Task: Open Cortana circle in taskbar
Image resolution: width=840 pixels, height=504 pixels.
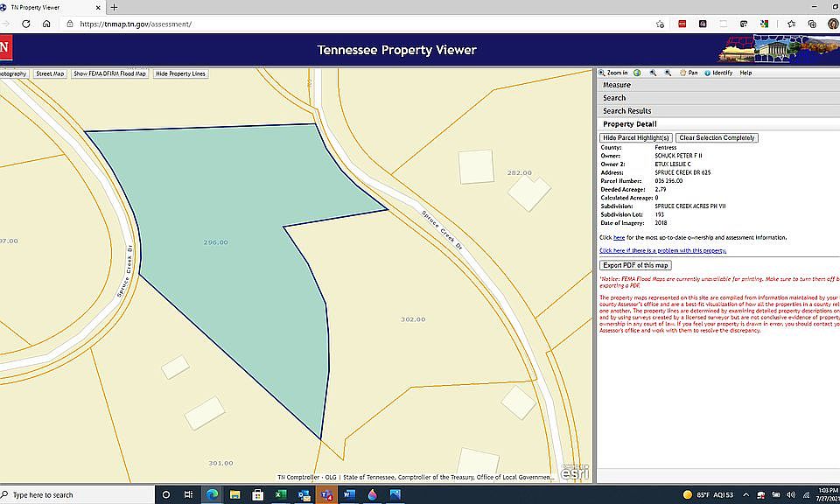Action: (x=166, y=495)
